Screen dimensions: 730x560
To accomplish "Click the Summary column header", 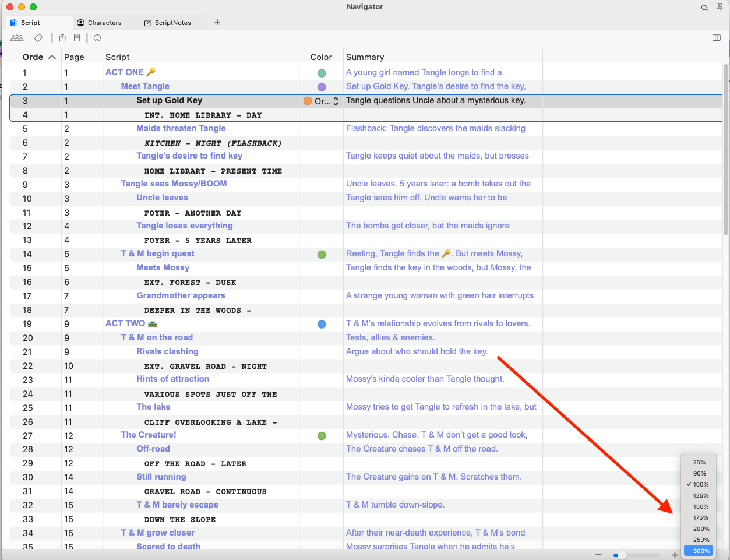I will [365, 57].
